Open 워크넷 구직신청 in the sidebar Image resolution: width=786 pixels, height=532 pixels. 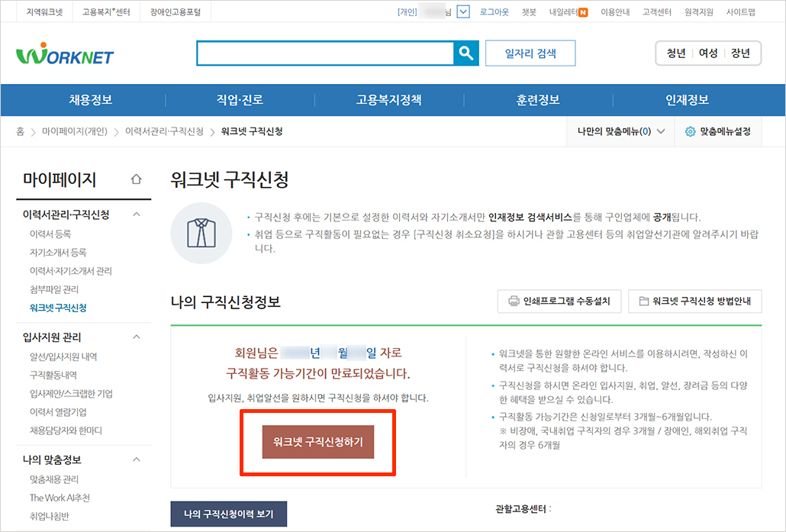pyautogui.click(x=58, y=308)
